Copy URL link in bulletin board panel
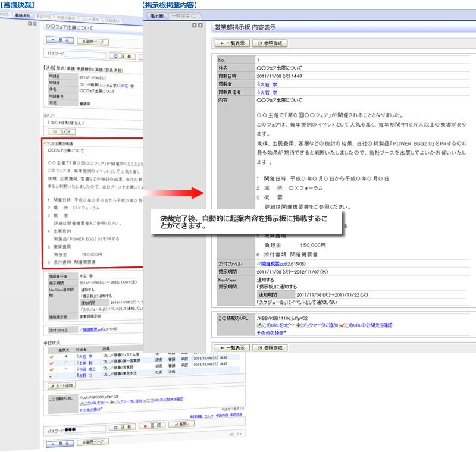This screenshot has width=476, height=452. tap(278, 325)
